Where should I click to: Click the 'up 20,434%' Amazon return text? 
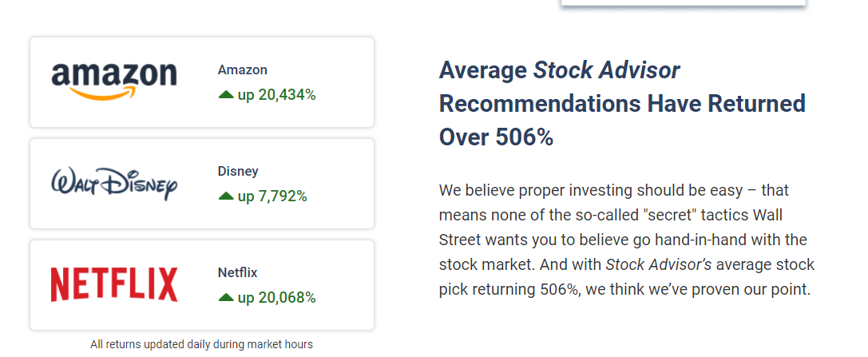(277, 95)
